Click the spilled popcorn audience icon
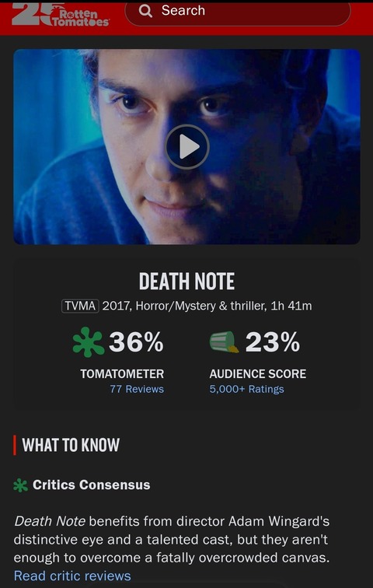Viewport: 373px width, 588px height. tap(224, 342)
